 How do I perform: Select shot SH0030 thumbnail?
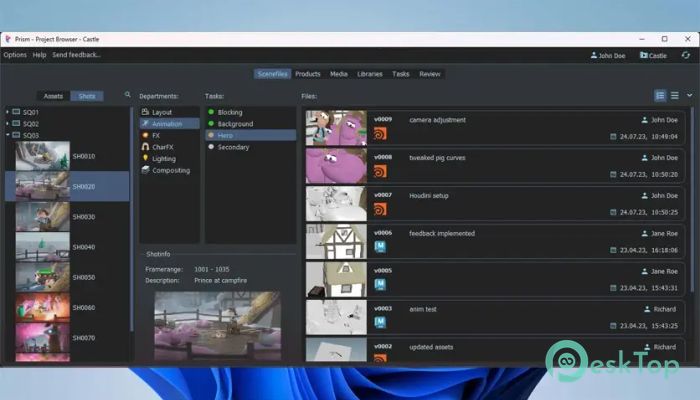[43, 217]
